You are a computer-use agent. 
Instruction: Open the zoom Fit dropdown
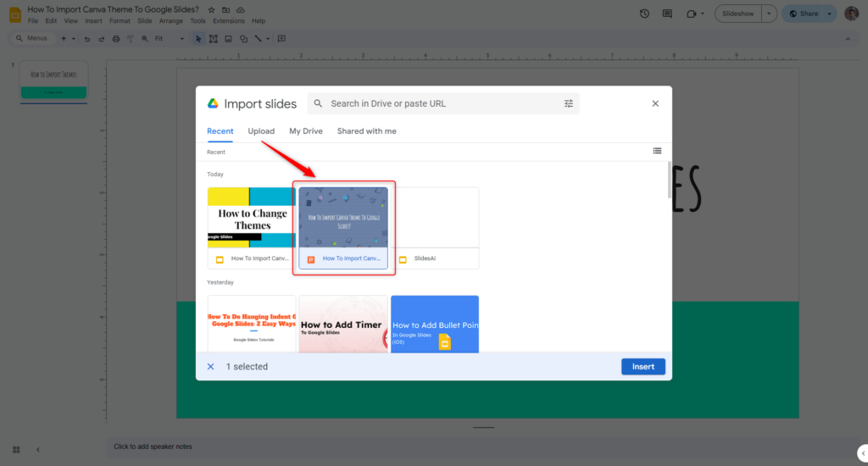coord(169,39)
